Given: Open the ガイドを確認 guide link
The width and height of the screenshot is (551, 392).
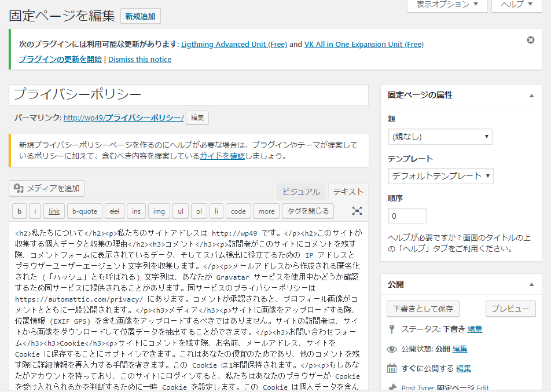Looking at the screenshot, I should [x=222, y=156].
